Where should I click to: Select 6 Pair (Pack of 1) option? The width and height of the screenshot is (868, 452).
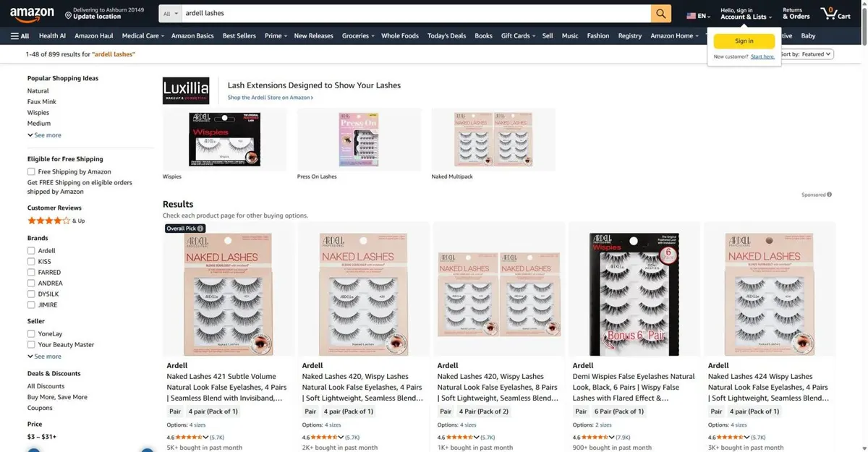point(618,412)
